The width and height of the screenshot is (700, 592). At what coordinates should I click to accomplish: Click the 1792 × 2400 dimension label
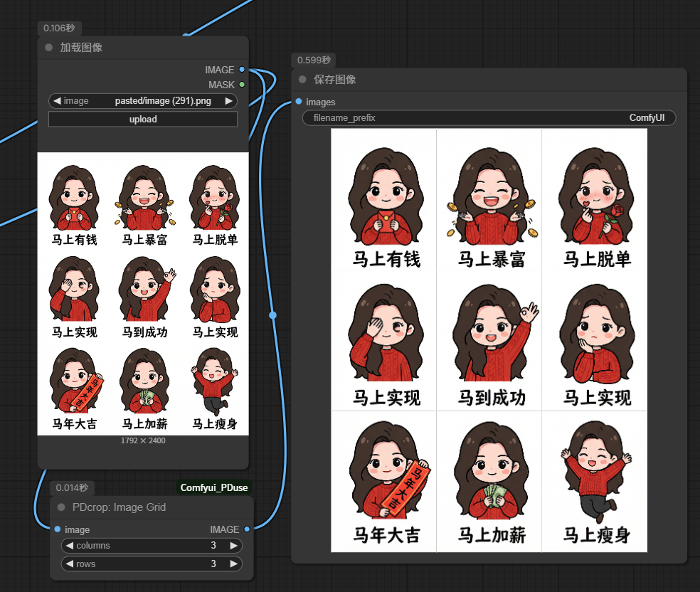coord(143,440)
